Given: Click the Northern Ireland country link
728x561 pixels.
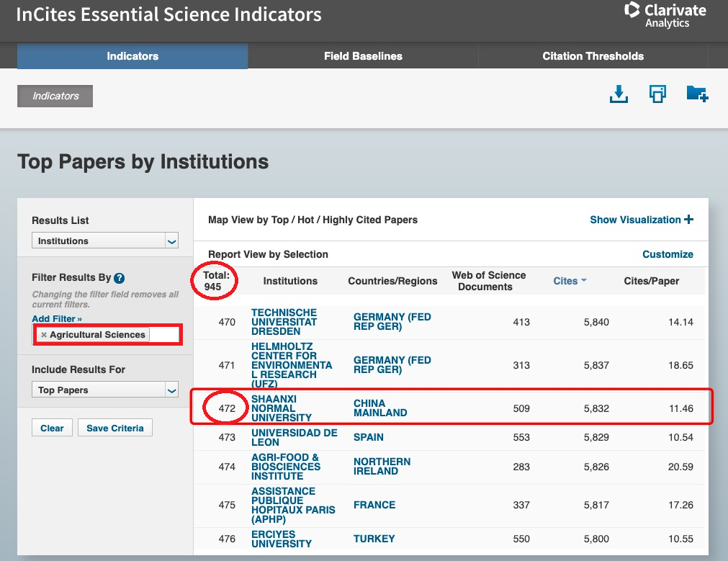Looking at the screenshot, I should click(x=382, y=466).
